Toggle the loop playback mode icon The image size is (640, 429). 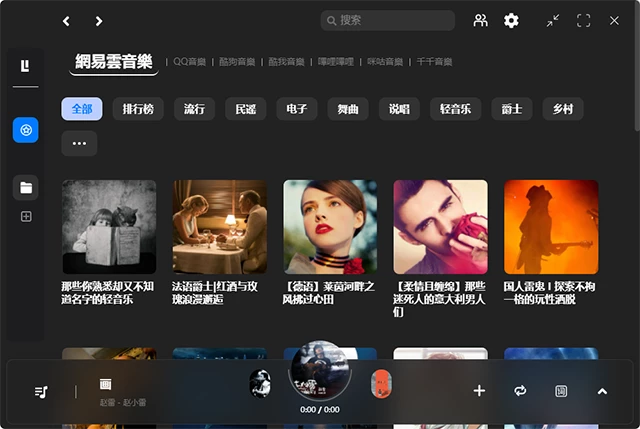(x=520, y=391)
